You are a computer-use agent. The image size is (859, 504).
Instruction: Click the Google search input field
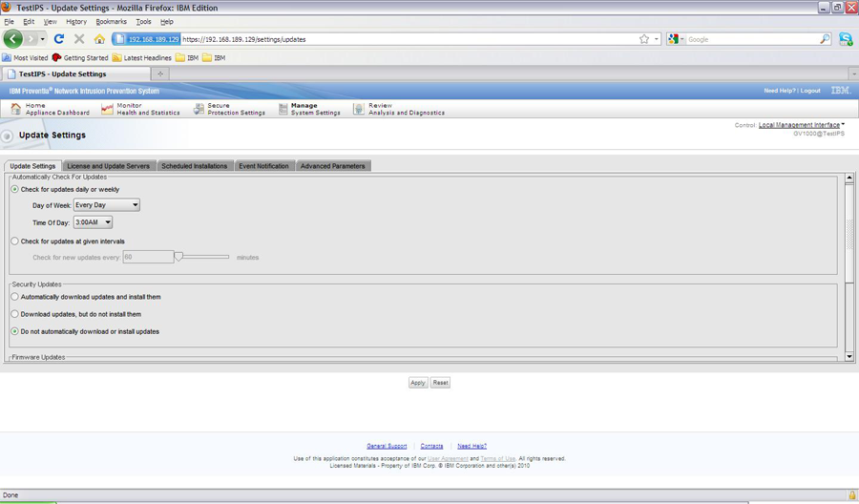coord(753,39)
